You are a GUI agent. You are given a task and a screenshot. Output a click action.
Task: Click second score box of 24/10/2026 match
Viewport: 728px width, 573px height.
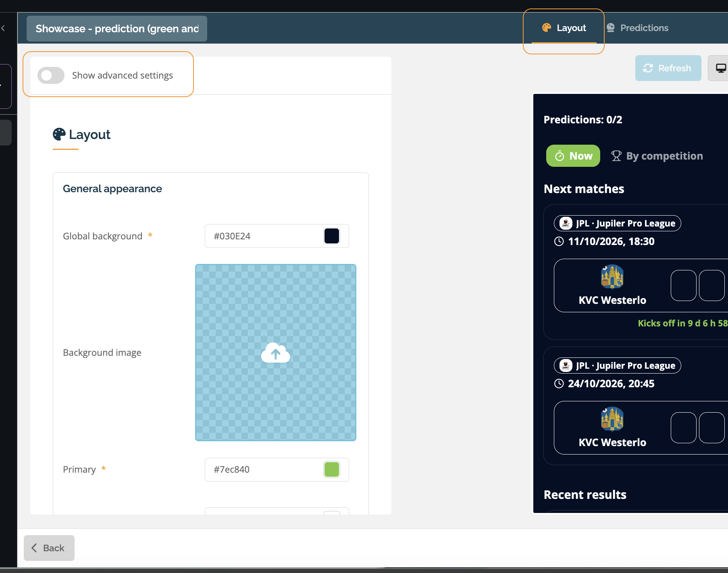point(712,428)
